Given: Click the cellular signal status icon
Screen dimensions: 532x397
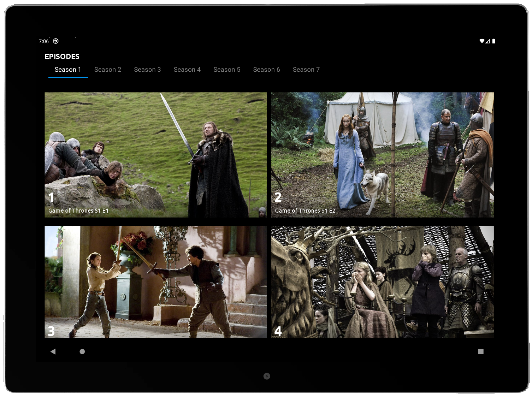Looking at the screenshot, I should pyautogui.click(x=487, y=41).
